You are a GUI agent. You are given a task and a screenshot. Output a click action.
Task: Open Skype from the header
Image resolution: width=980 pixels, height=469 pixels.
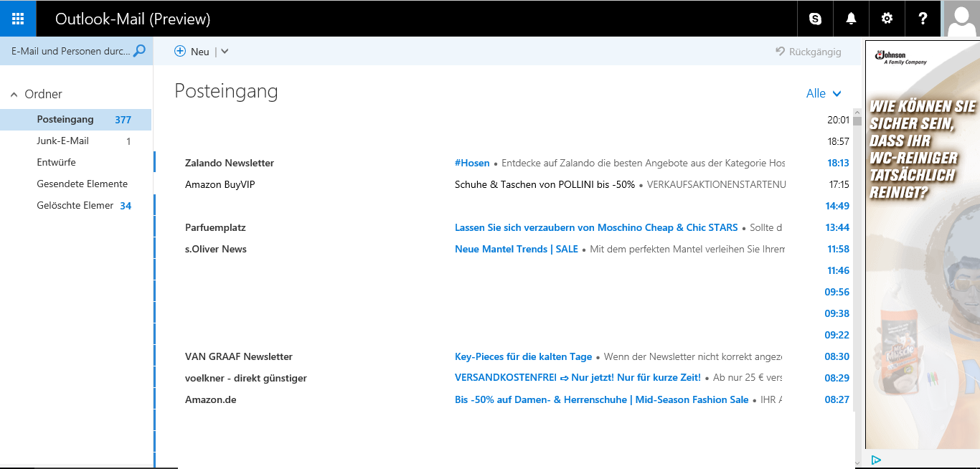point(815,19)
